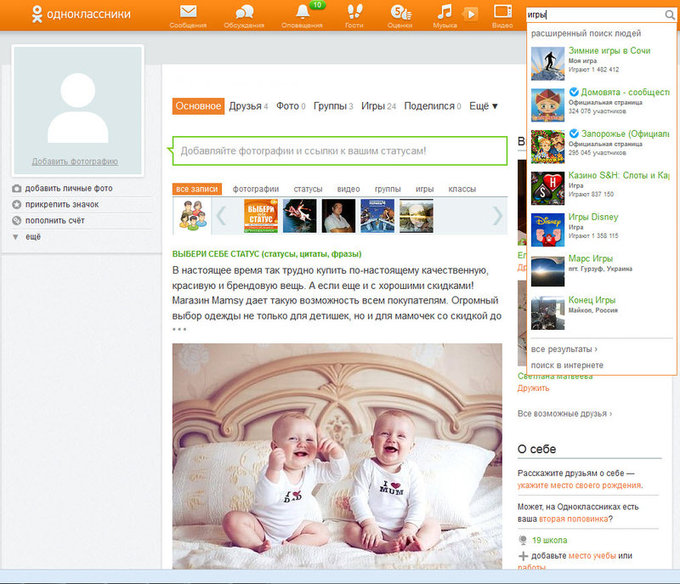This screenshot has width=680, height=584.
Task: Click the Казино S&H game icon
Action: [x=548, y=188]
